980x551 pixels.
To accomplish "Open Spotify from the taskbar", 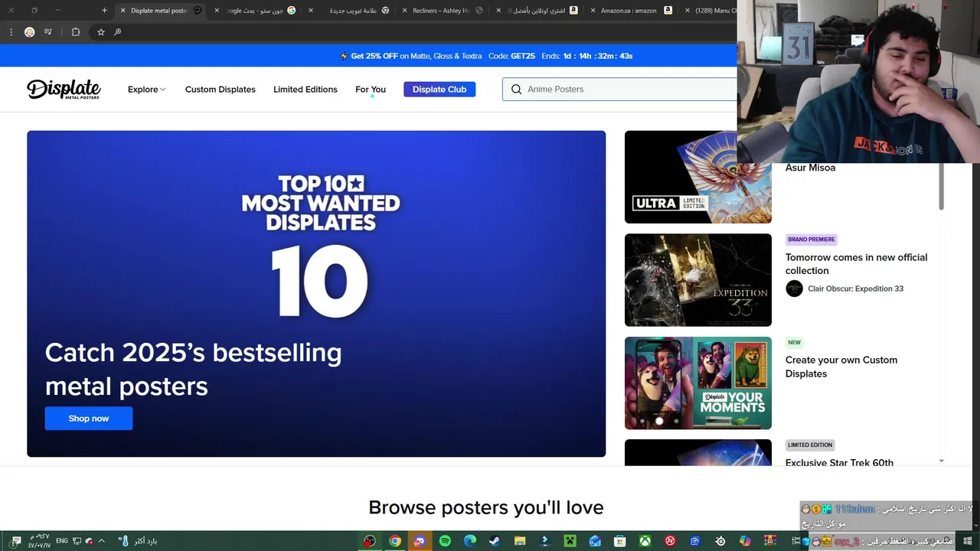I will tap(445, 541).
